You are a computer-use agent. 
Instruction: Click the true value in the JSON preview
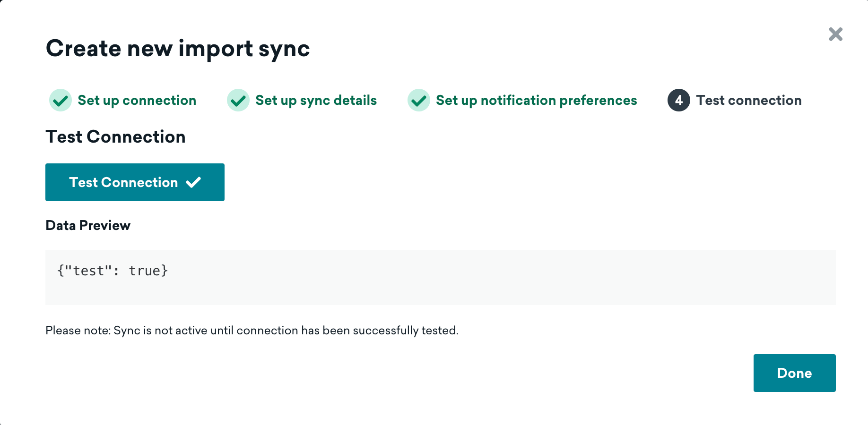[x=145, y=271]
